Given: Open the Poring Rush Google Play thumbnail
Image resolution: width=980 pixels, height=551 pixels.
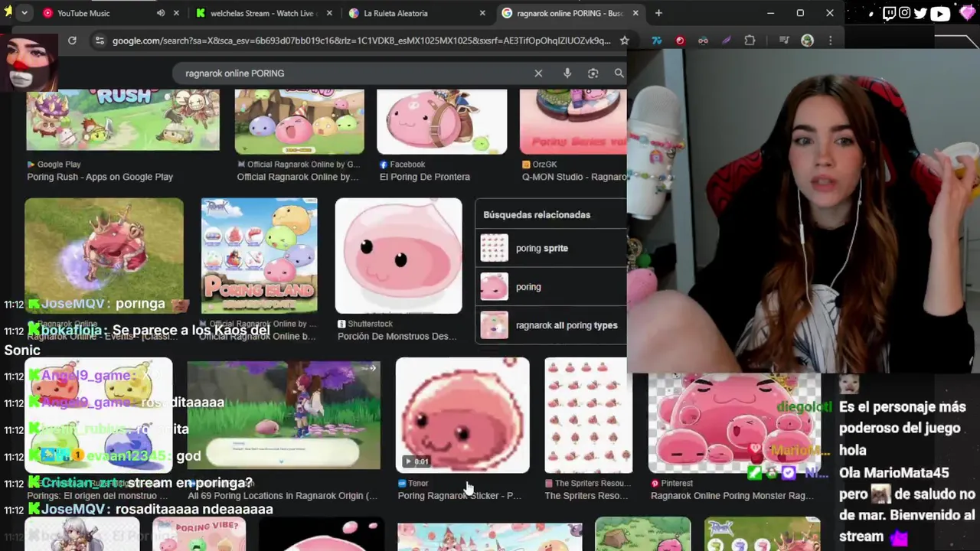Looking at the screenshot, I should coord(122,119).
